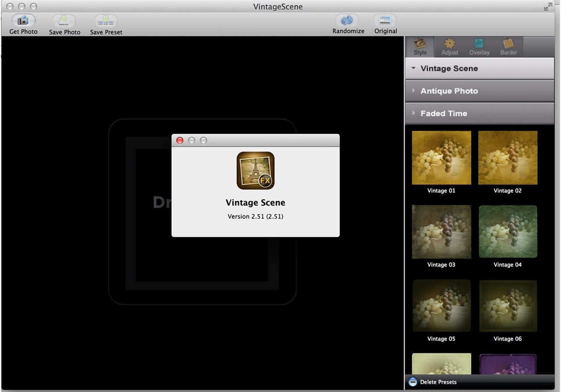Click the Vintage 01 label text

[x=441, y=191]
